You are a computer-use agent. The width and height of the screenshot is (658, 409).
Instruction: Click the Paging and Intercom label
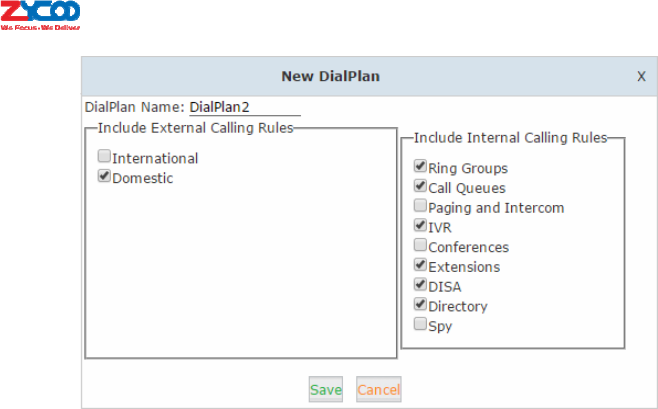[496, 208]
